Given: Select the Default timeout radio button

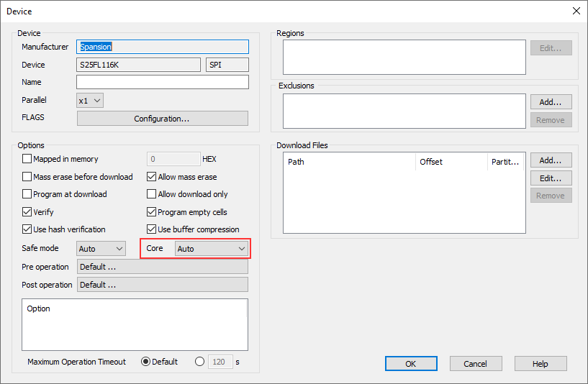Looking at the screenshot, I should pyautogui.click(x=145, y=362).
